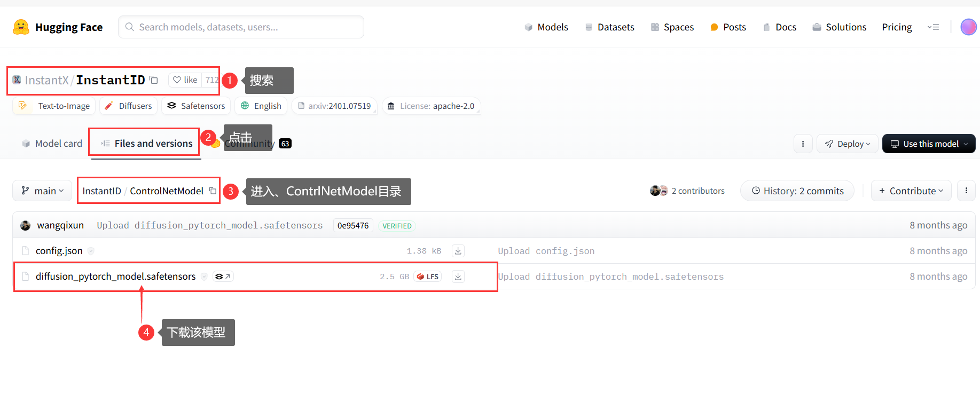Open the Datasets menu item
Viewport: 980px width, 403px height.
pos(609,27)
